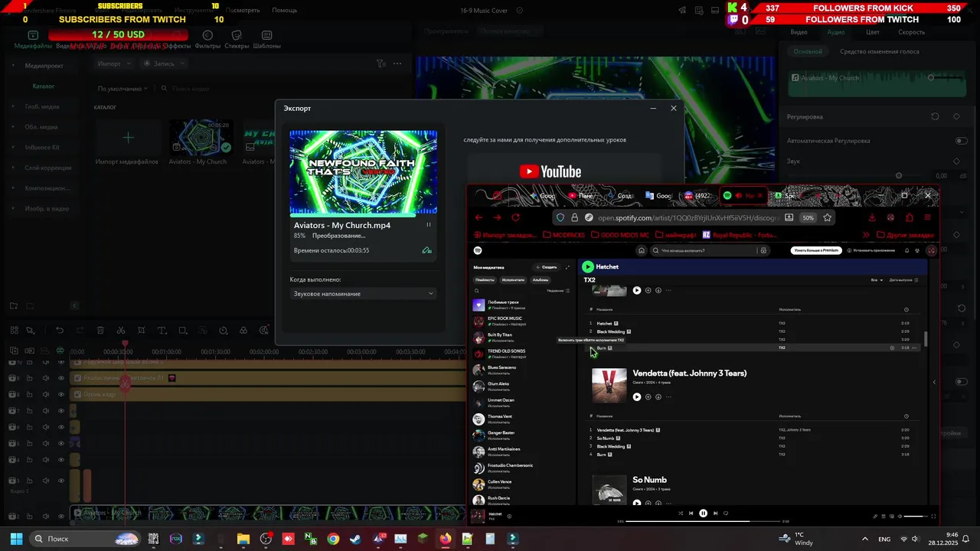Click 'Импорт медиафайлов' plus tile
The height and width of the screenshot is (551, 980).
pos(128,138)
